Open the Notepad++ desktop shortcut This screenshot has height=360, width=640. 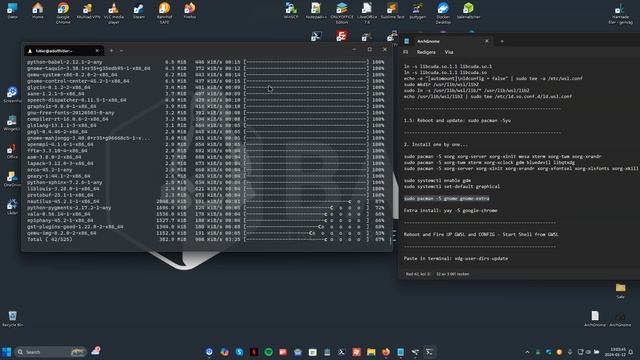click(316, 11)
